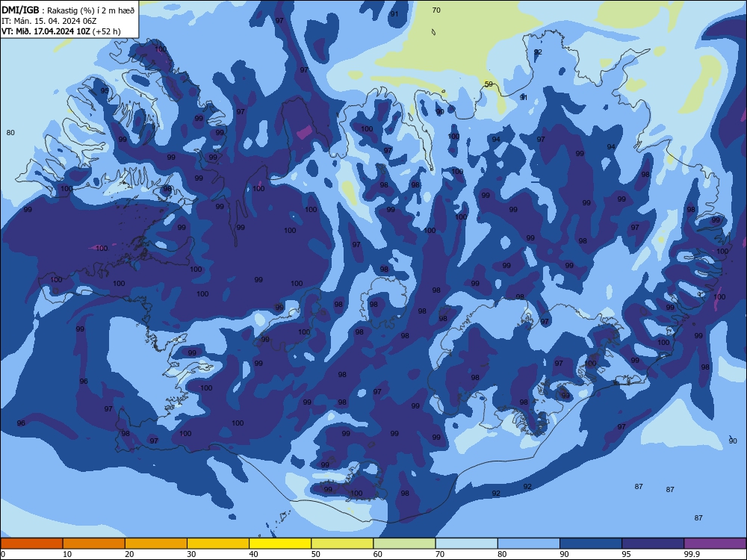
Task: Click the '60' tick label on the legend
Action: coord(378,554)
